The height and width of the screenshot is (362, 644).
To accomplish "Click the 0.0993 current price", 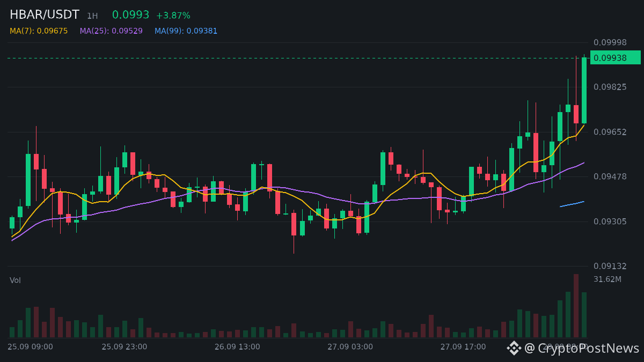I will tap(130, 15).
